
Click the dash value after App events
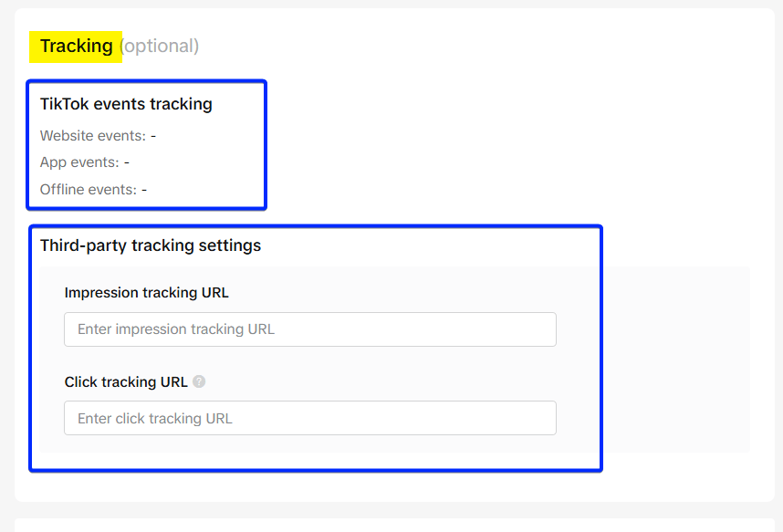point(127,162)
